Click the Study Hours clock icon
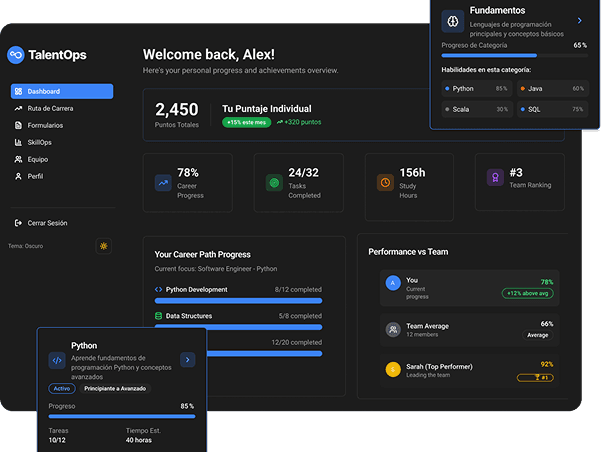Image resolution: width=602 pixels, height=452 pixels. pyautogui.click(x=385, y=183)
